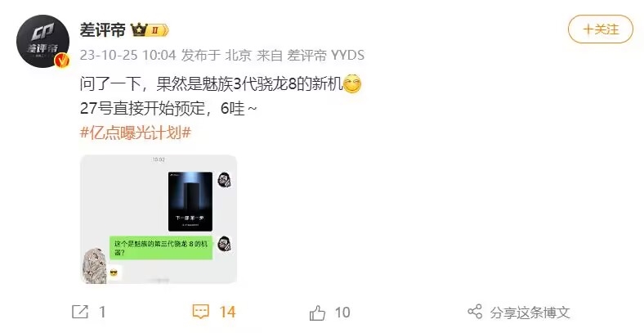
Task: Click the smiling emoji in post
Action: click(352, 84)
